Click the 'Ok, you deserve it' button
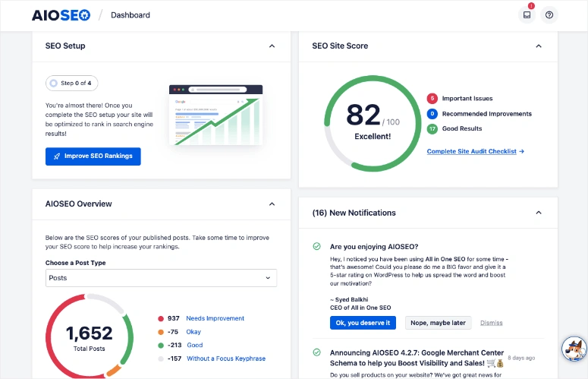 (363, 323)
